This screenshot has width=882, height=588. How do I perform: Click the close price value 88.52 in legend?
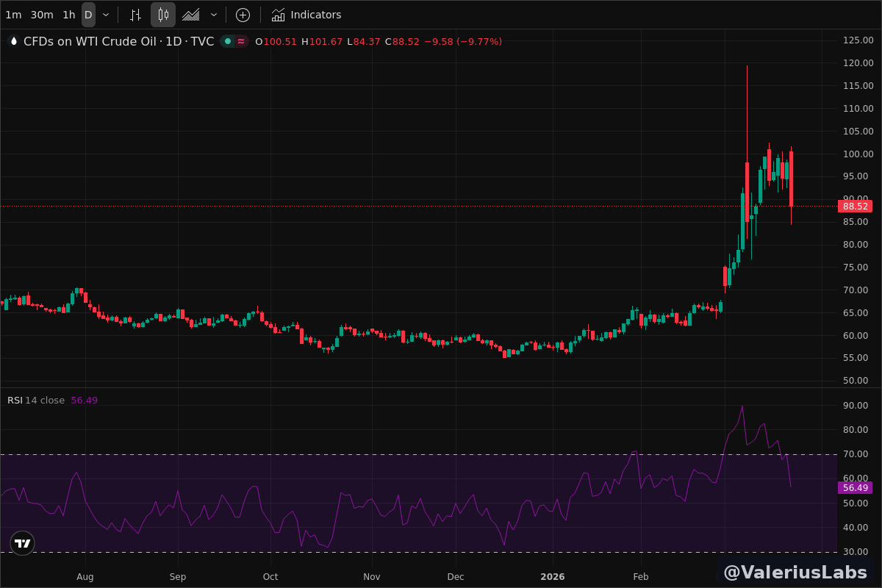tap(406, 42)
